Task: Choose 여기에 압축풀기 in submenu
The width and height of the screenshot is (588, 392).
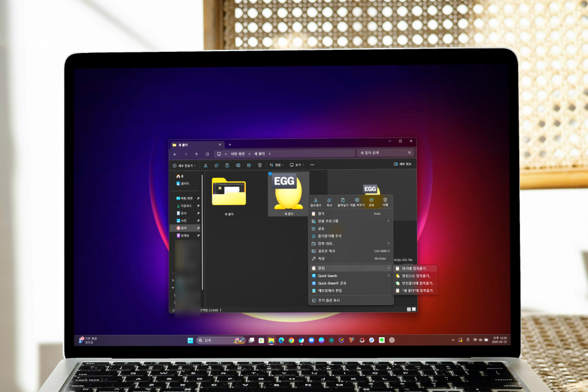Action: pyautogui.click(x=415, y=268)
